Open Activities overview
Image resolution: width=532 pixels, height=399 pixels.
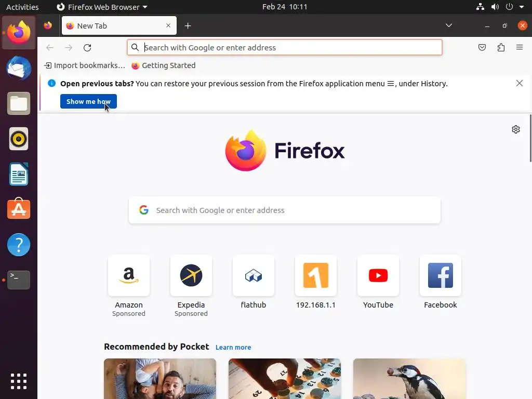(x=22, y=7)
